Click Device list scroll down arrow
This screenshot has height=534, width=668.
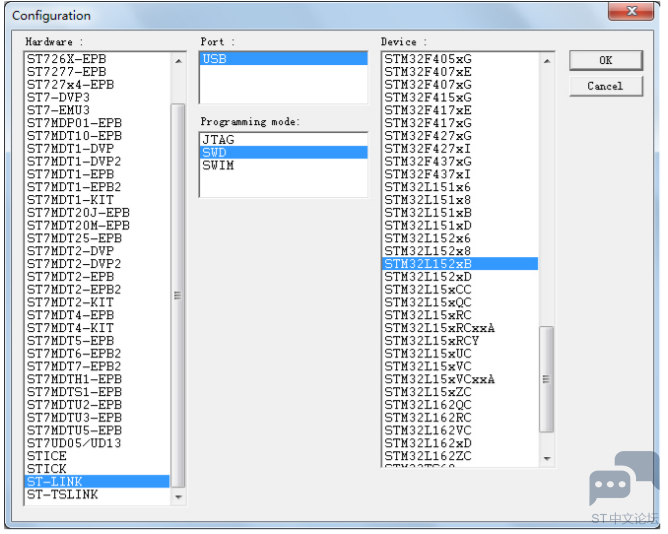[x=547, y=459]
